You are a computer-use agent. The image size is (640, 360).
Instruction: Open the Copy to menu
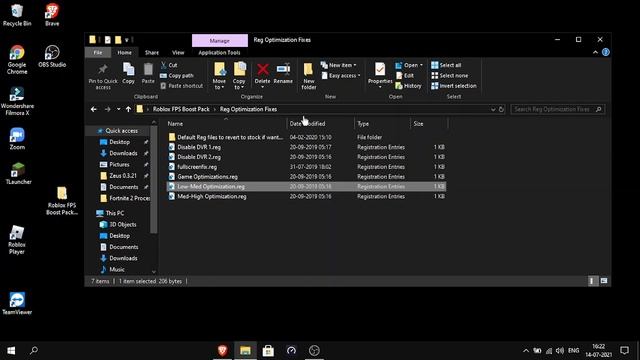[239, 76]
